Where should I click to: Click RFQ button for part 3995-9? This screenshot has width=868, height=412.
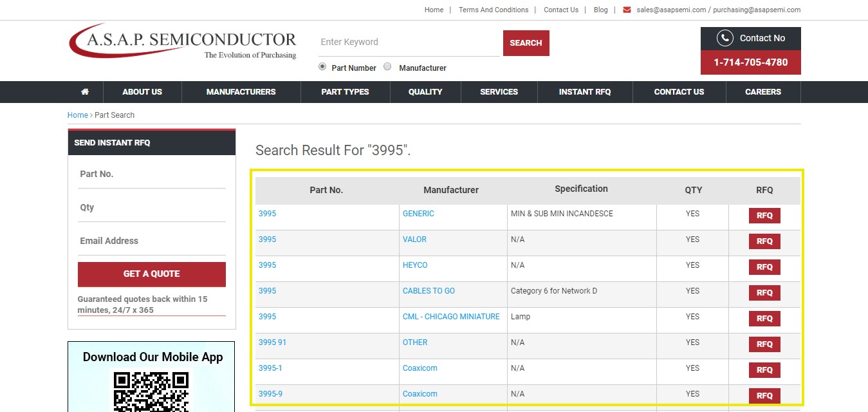tap(764, 396)
